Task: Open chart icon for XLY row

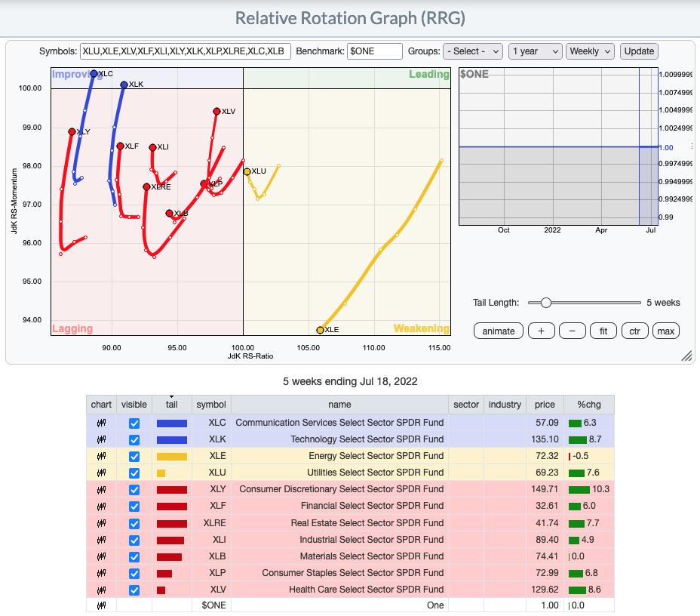Action: pyautogui.click(x=101, y=490)
